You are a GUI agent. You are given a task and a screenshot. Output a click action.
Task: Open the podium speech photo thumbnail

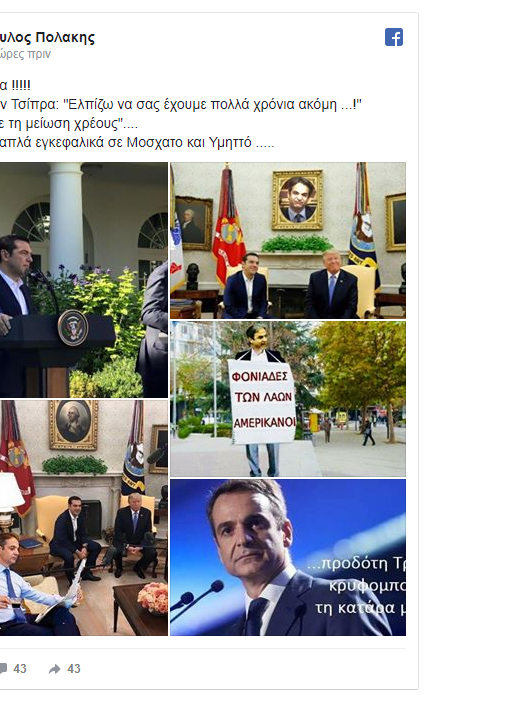pyautogui.click(x=84, y=280)
